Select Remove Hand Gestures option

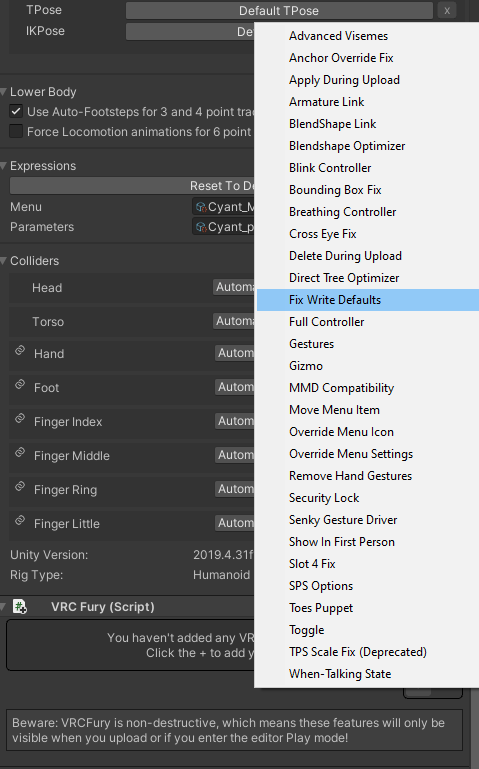(368, 476)
